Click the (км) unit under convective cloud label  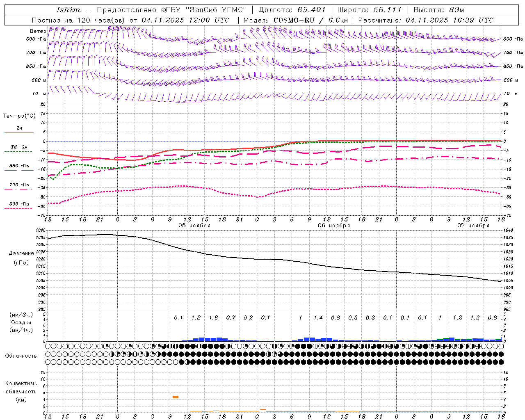pos(21,400)
